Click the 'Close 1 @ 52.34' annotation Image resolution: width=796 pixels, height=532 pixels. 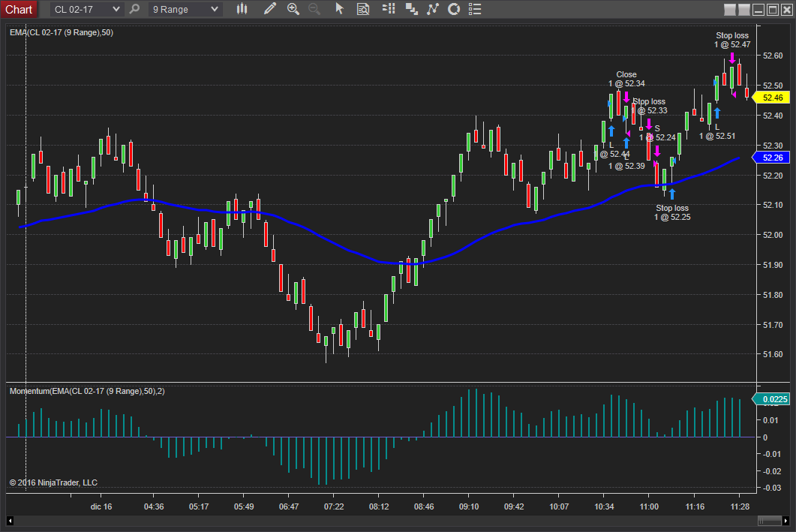point(626,80)
